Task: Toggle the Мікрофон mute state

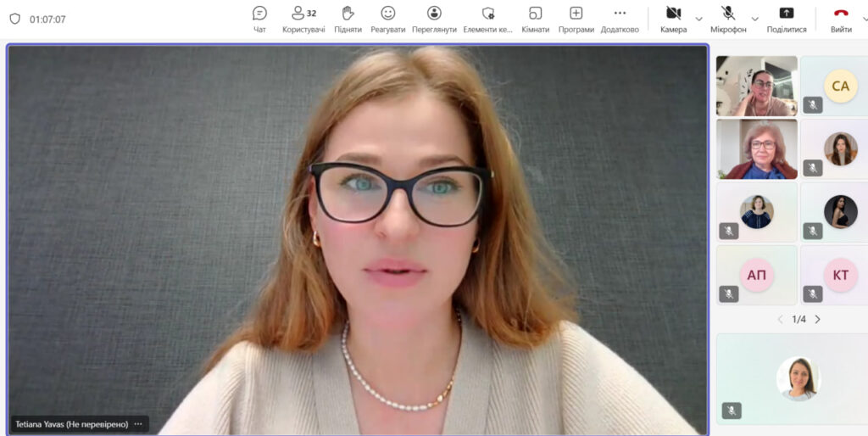Action: [728, 19]
